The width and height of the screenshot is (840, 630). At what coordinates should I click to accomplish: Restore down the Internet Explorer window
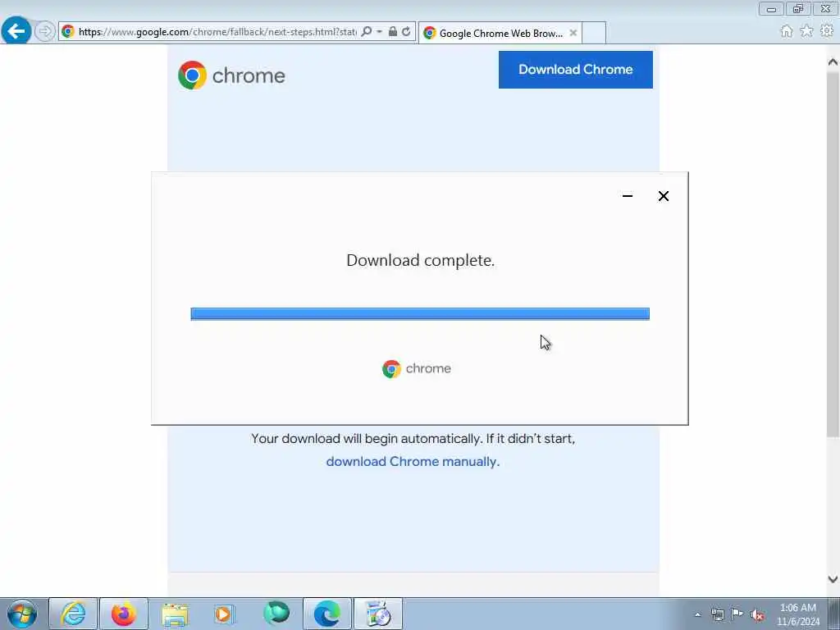798,8
